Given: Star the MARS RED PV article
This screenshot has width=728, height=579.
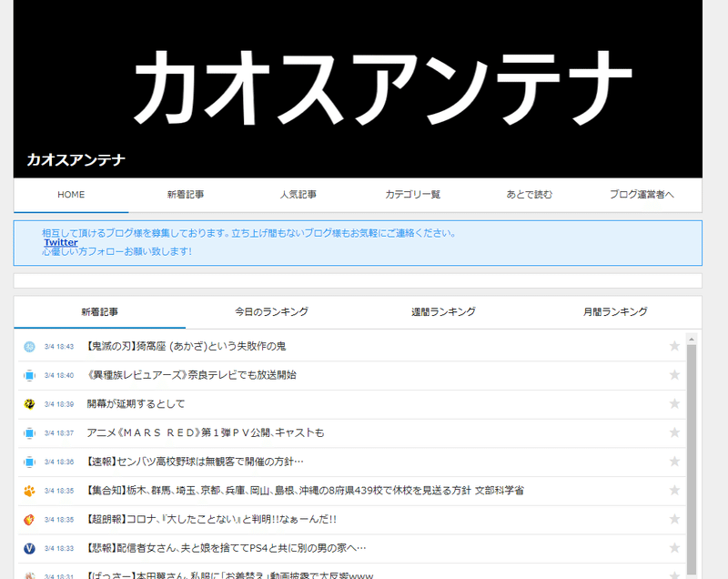Looking at the screenshot, I should pos(674,432).
